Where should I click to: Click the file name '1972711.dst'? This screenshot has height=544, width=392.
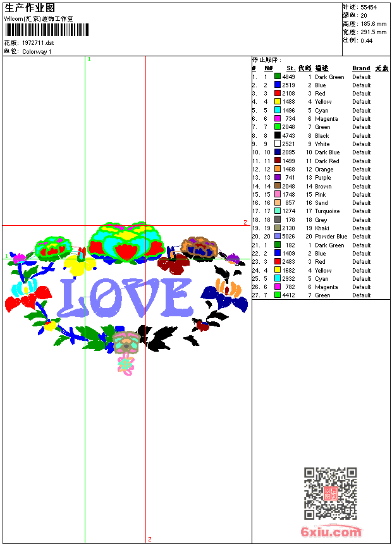(38, 42)
